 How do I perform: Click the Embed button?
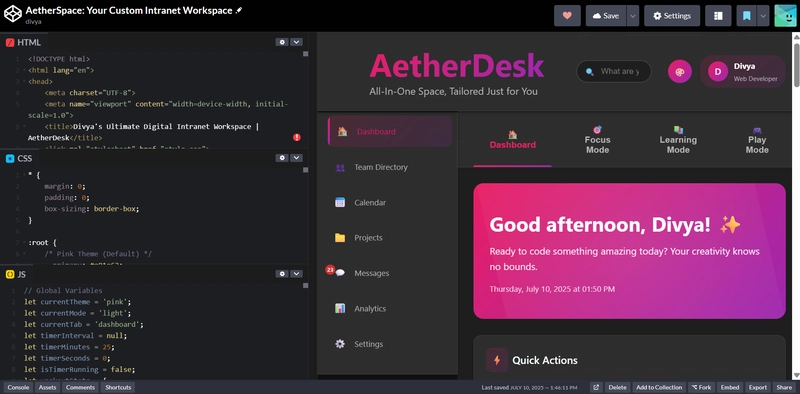click(x=730, y=387)
